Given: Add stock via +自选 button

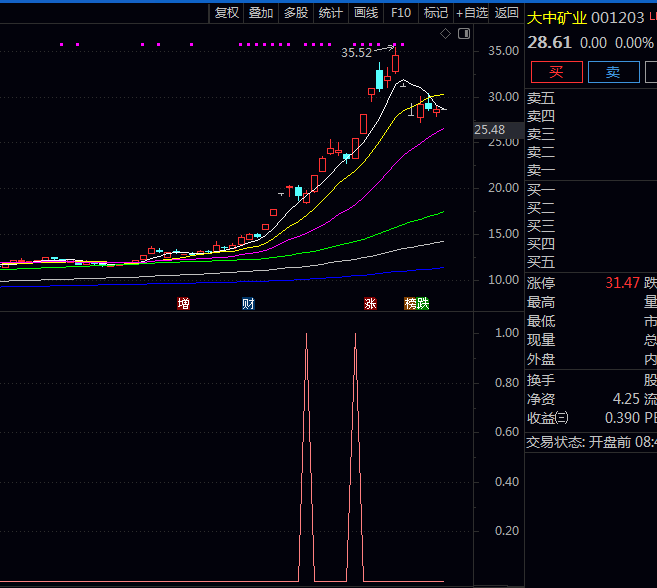Looking at the screenshot, I should point(472,13).
